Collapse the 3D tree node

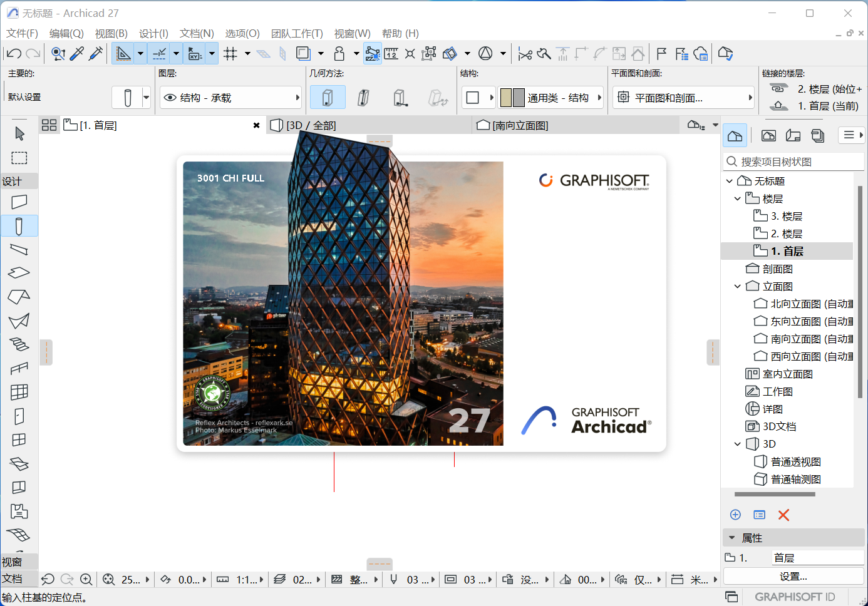pyautogui.click(x=737, y=444)
